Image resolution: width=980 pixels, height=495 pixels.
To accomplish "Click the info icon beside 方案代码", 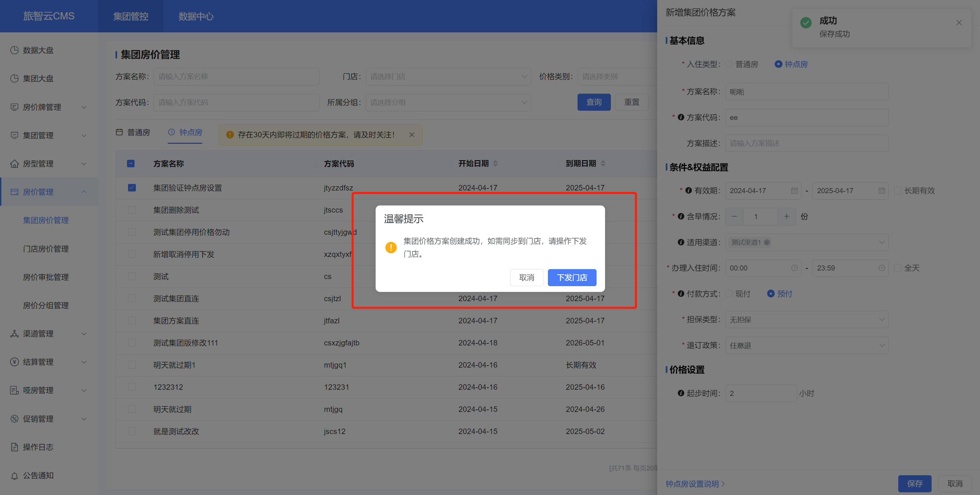I will [x=681, y=117].
